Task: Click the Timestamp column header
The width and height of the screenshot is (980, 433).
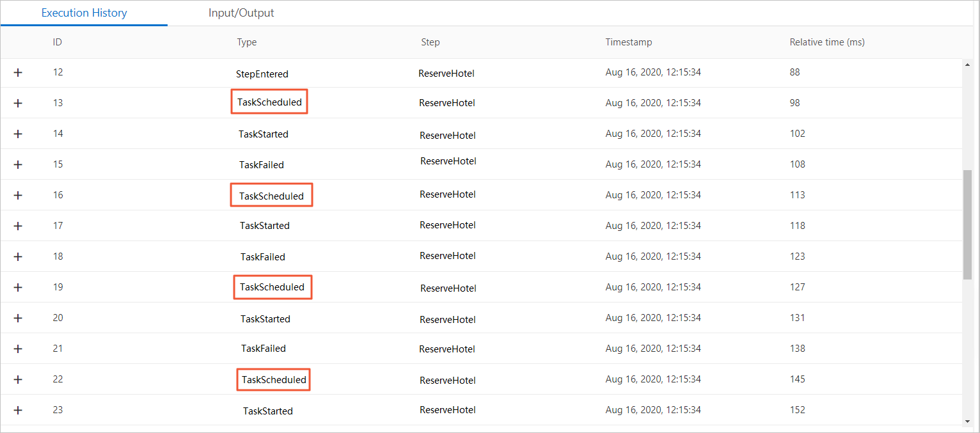Action: [628, 42]
